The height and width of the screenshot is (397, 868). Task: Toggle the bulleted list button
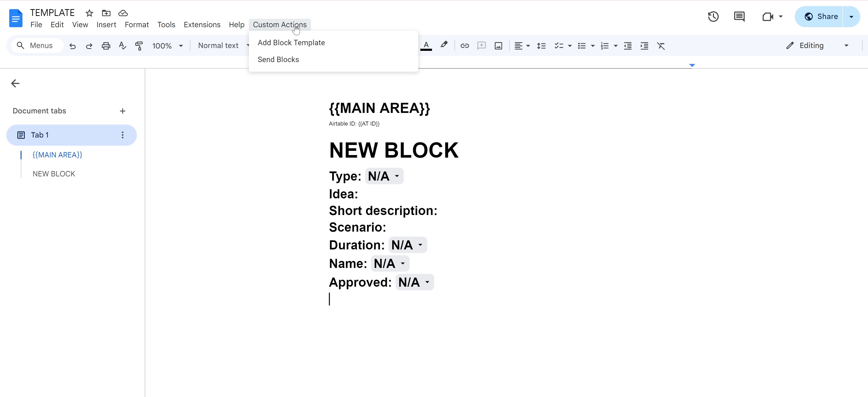coord(581,46)
